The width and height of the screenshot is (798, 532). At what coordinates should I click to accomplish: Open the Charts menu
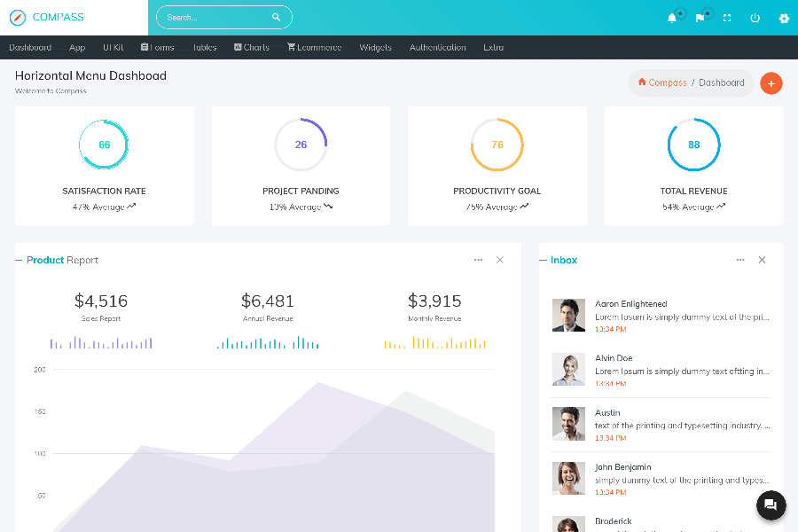(x=252, y=48)
